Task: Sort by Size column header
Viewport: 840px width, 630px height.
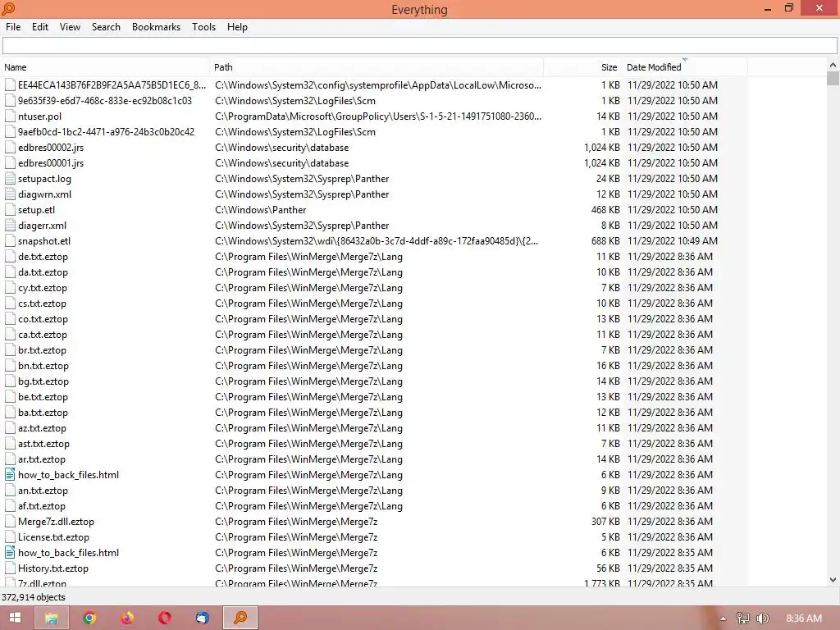Action: click(x=583, y=67)
